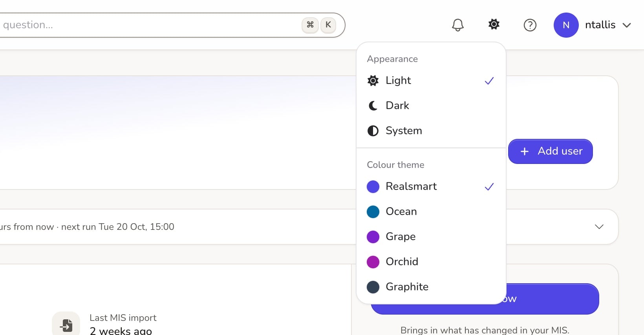
Task: Open the notifications bell
Action: click(x=457, y=25)
